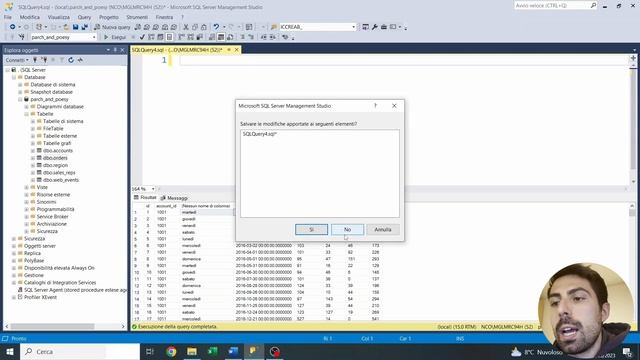Open the 164 % zoom dropdown
The height and width of the screenshot is (360, 640).
point(153,189)
